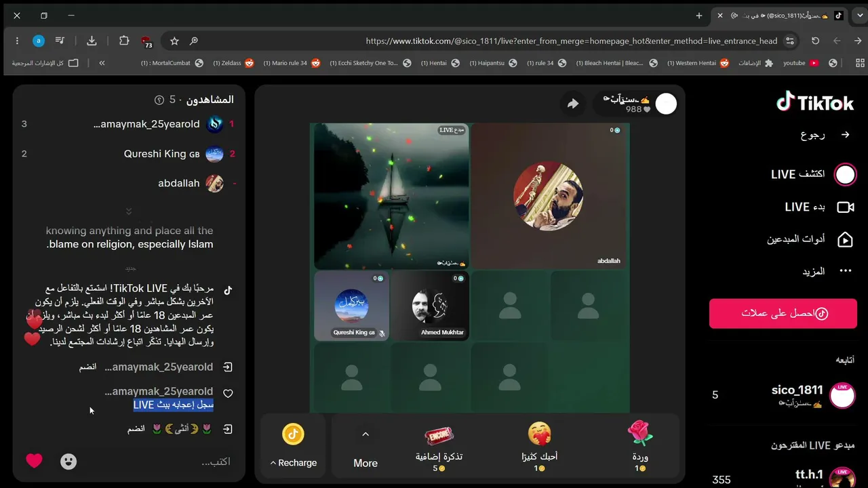Screen dimensions: 868x488
Task: Open the media control icon in the toolbar
Action: coord(60,41)
